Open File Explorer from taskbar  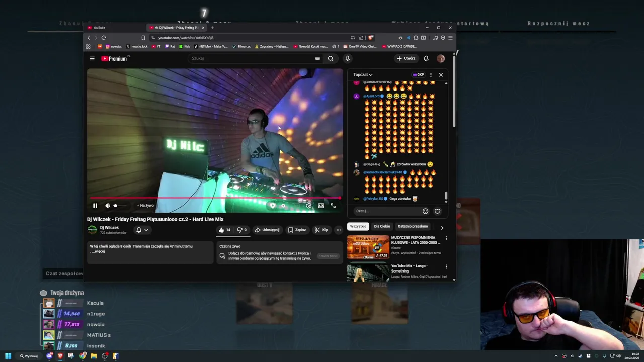click(x=94, y=356)
